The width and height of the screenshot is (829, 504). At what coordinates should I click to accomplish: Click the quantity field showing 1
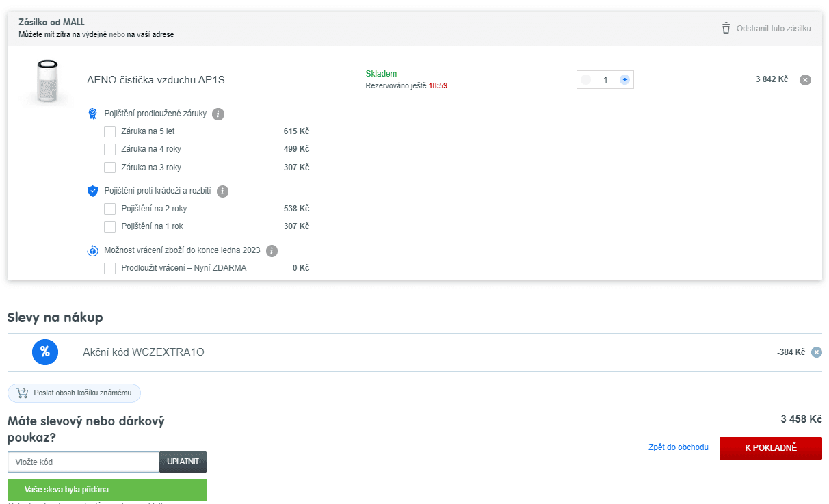pos(605,80)
